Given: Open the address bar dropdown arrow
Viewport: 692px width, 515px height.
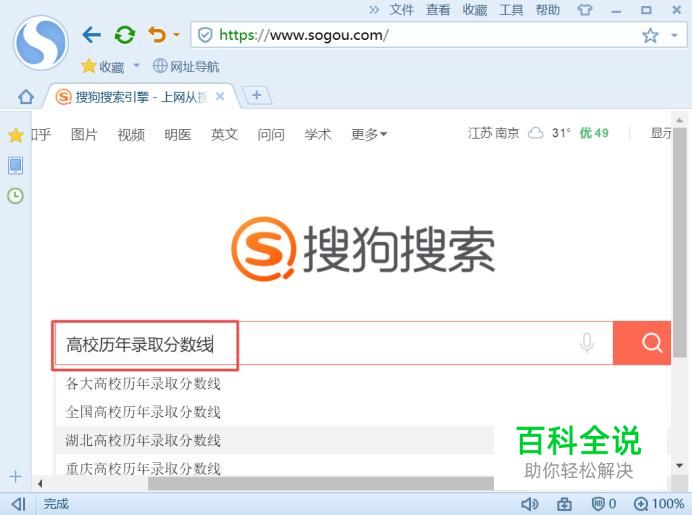Looking at the screenshot, I should click(x=674, y=35).
